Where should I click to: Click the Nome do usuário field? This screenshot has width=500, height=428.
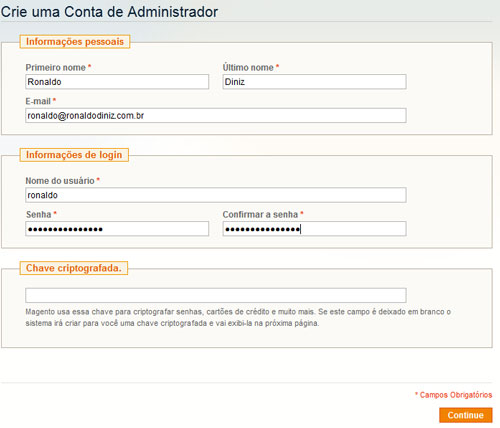[x=216, y=195]
